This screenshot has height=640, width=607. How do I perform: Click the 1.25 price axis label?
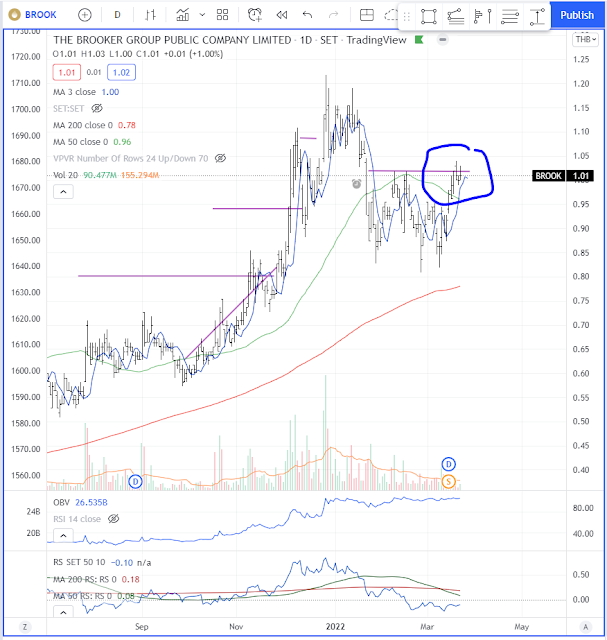coord(581,60)
